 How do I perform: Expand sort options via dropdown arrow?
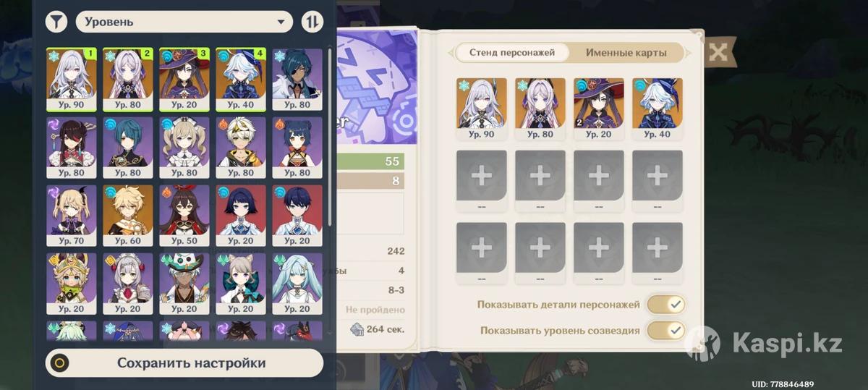(281, 22)
